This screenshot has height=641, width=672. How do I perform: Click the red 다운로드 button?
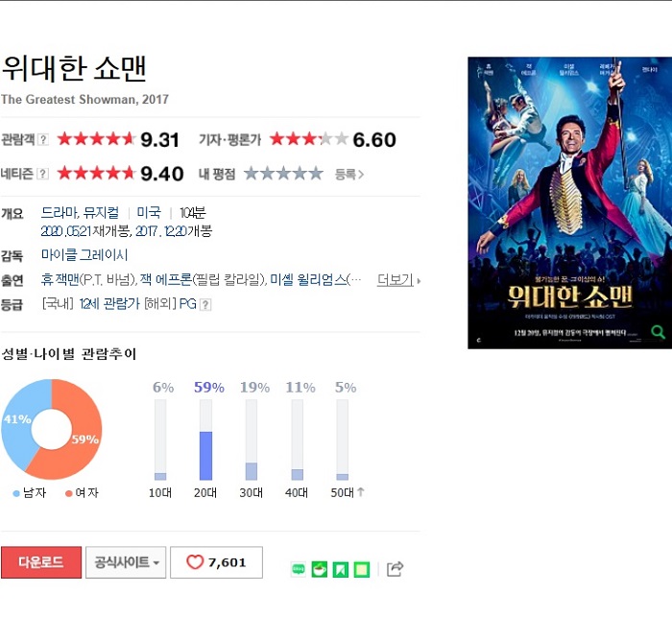(41, 562)
